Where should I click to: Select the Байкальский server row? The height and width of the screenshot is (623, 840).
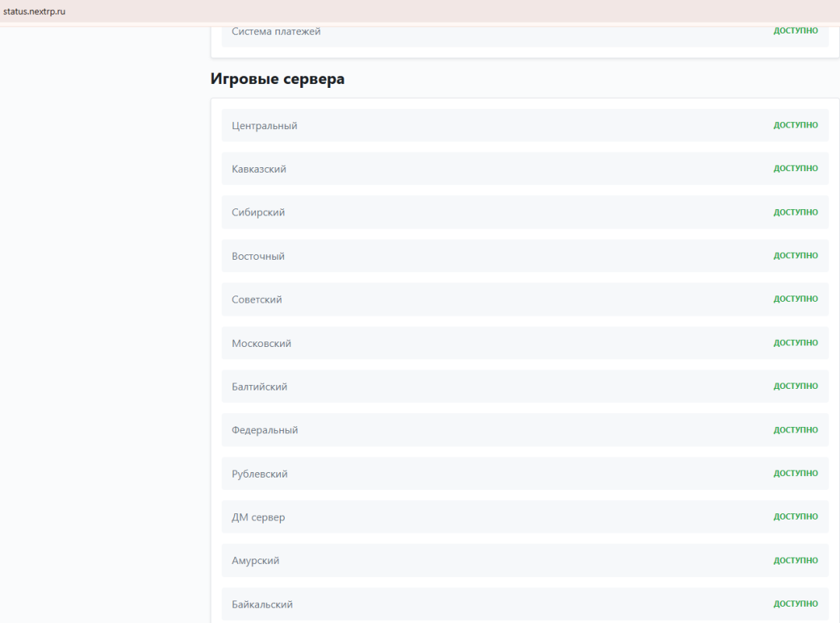point(262,605)
